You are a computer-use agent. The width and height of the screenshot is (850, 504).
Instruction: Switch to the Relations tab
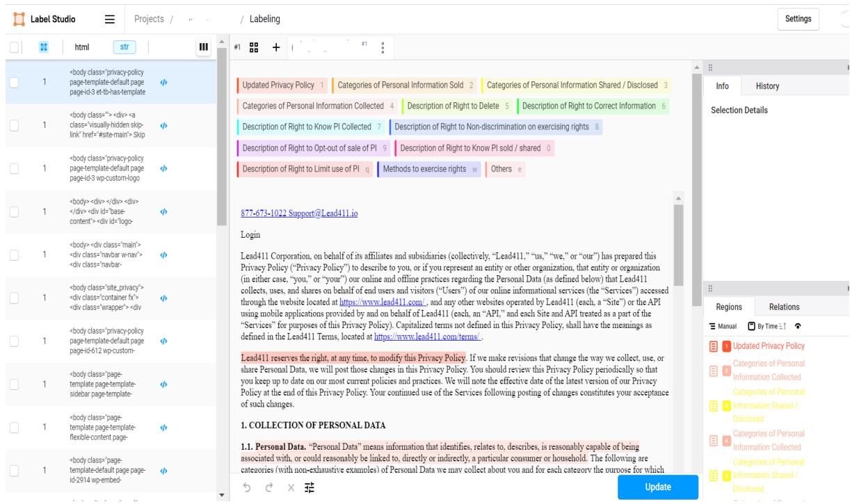pyautogui.click(x=783, y=307)
